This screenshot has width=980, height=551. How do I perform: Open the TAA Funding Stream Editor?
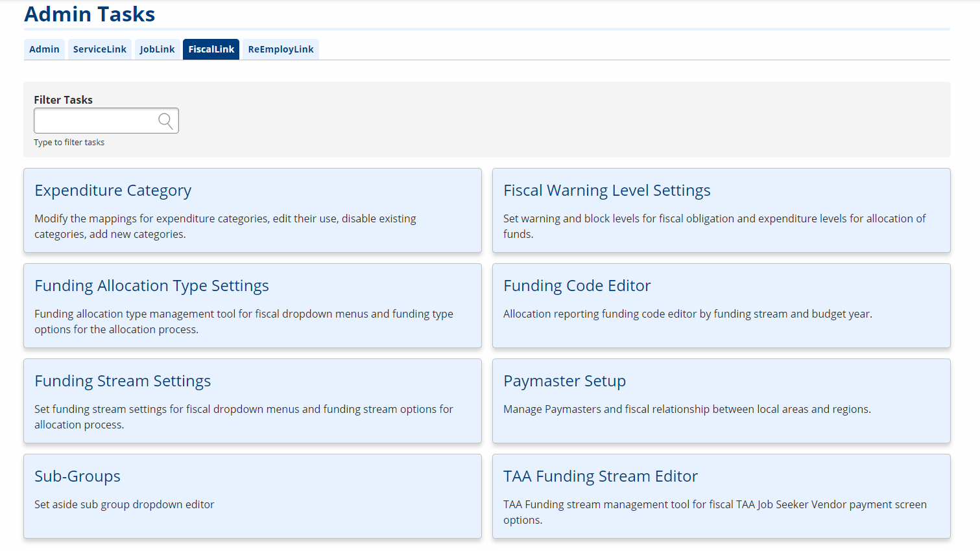[x=721, y=496]
